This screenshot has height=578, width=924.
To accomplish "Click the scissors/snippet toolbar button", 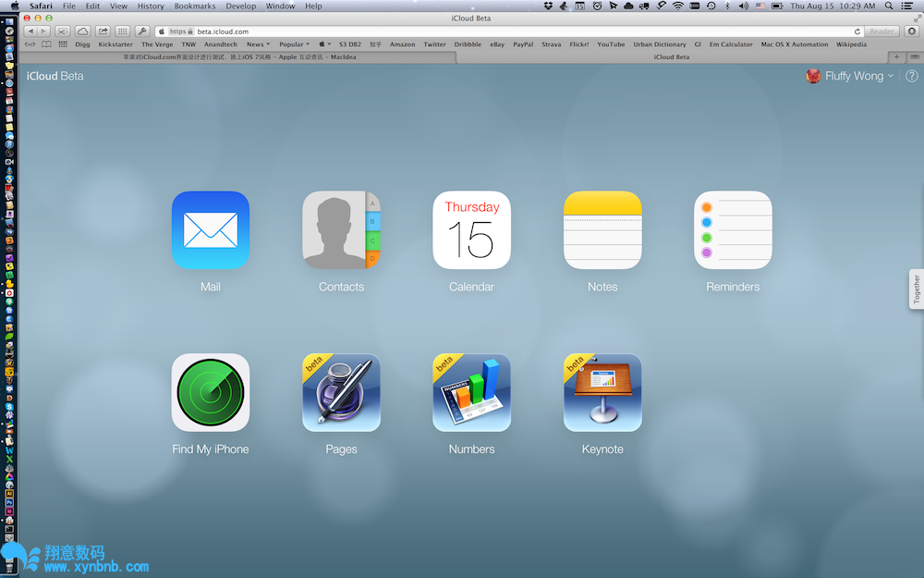I will (63, 31).
